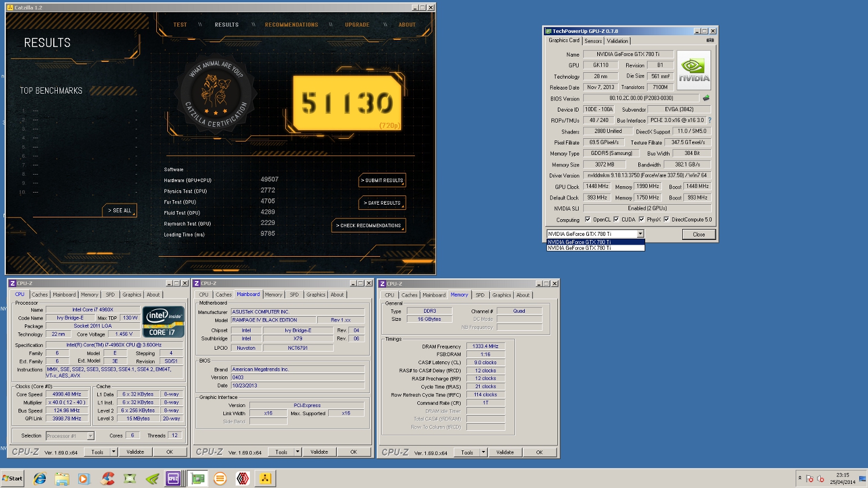Click OK in the leftmost CPU-Z window
Viewport: 868px width, 488px height.
point(170,452)
